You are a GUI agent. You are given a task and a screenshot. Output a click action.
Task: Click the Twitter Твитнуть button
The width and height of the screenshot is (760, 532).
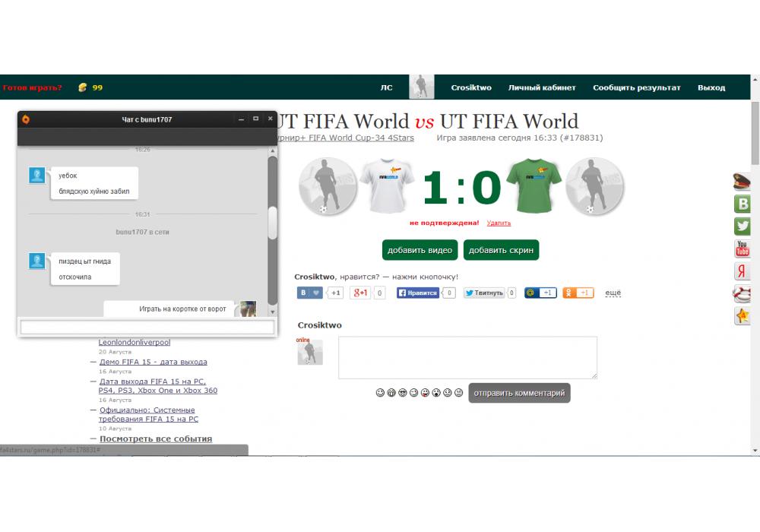coord(484,293)
